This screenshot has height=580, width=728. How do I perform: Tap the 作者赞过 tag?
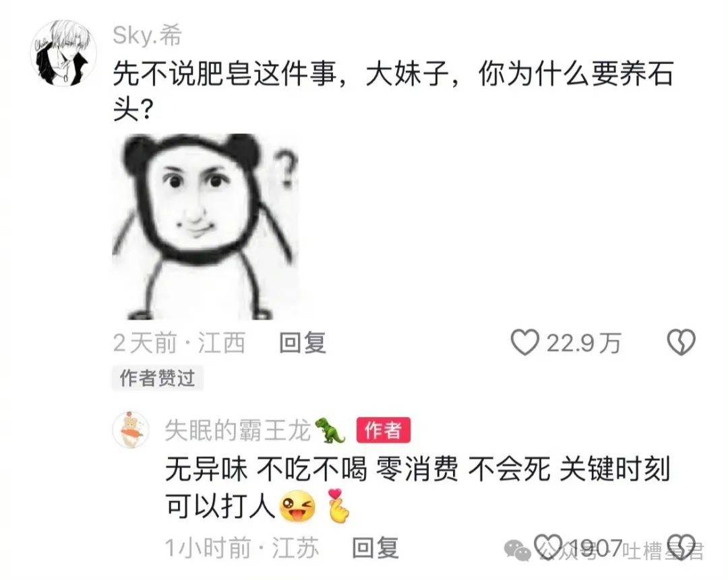(157, 378)
